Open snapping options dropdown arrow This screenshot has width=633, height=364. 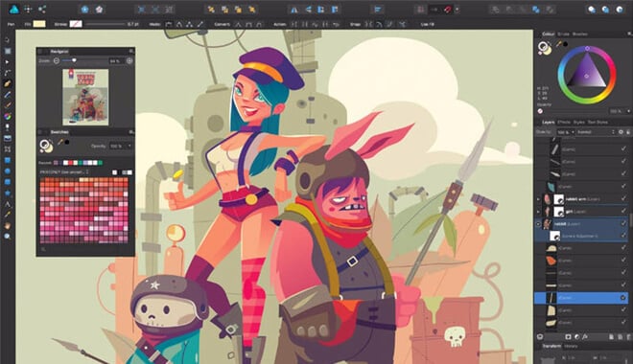(x=457, y=10)
